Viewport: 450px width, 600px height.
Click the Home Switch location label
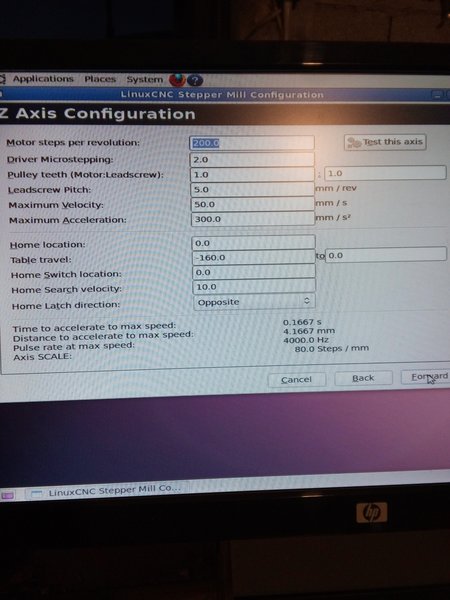66,275
